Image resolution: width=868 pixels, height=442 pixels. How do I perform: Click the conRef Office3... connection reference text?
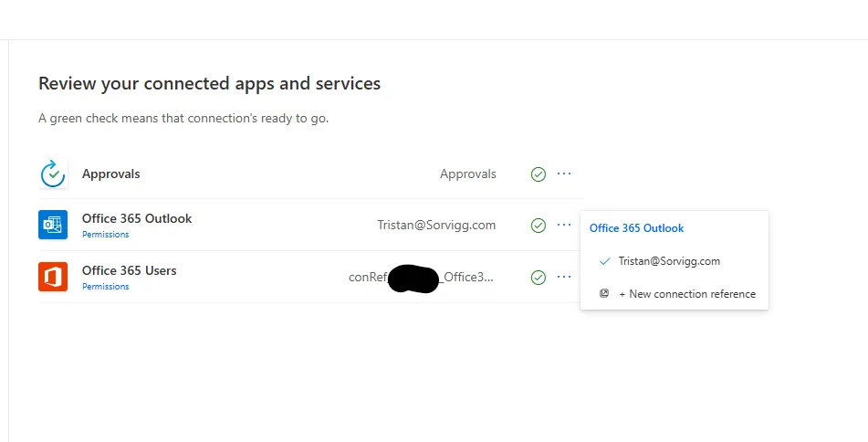point(421,277)
